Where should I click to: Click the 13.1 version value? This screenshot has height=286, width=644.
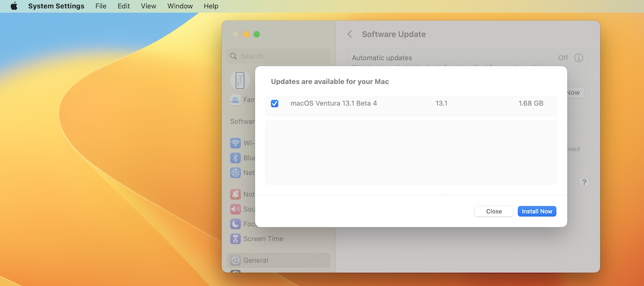[x=441, y=104]
